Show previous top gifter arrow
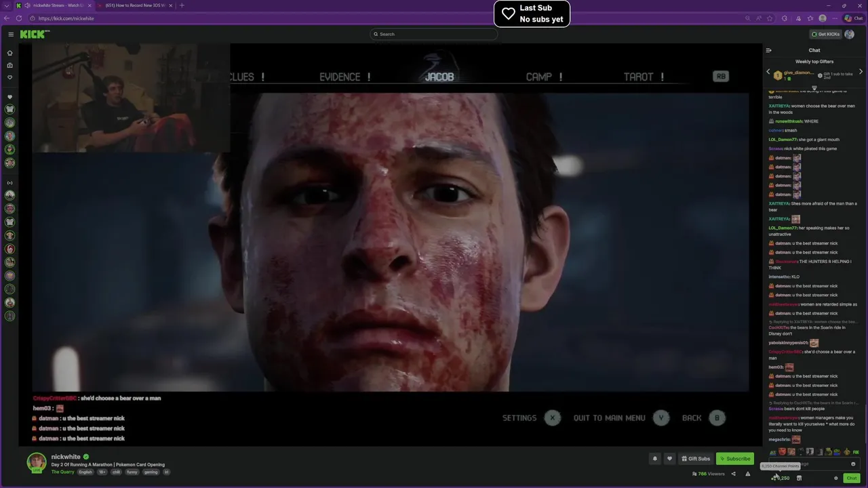This screenshot has height=488, width=868. click(x=768, y=72)
